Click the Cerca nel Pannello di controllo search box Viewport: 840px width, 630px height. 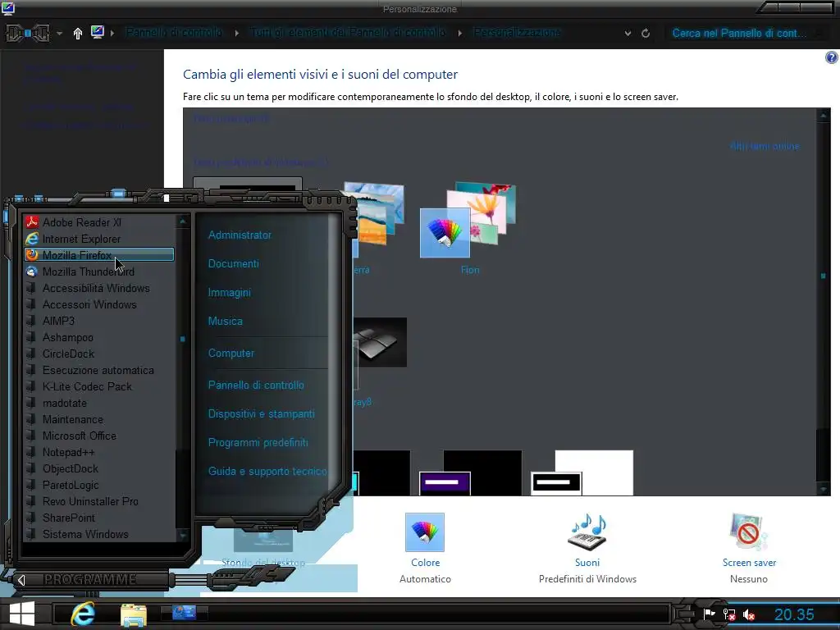click(x=745, y=33)
